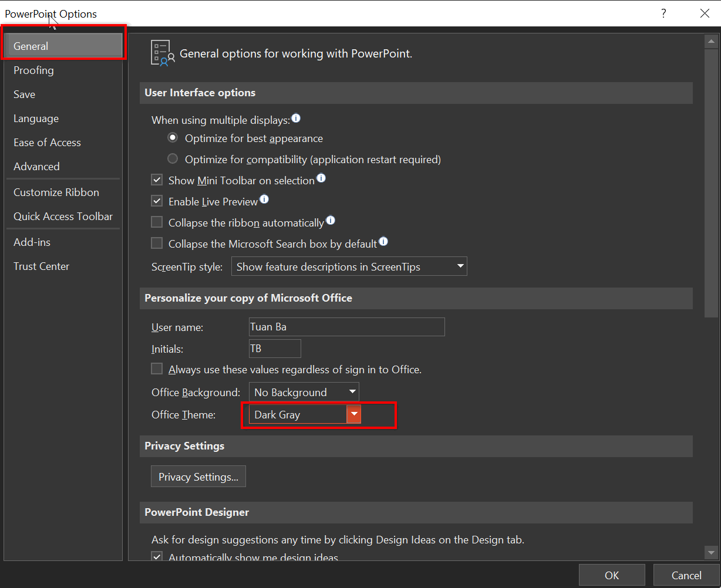The height and width of the screenshot is (588, 721).
Task: Confirm with the OK button
Action: 612,575
